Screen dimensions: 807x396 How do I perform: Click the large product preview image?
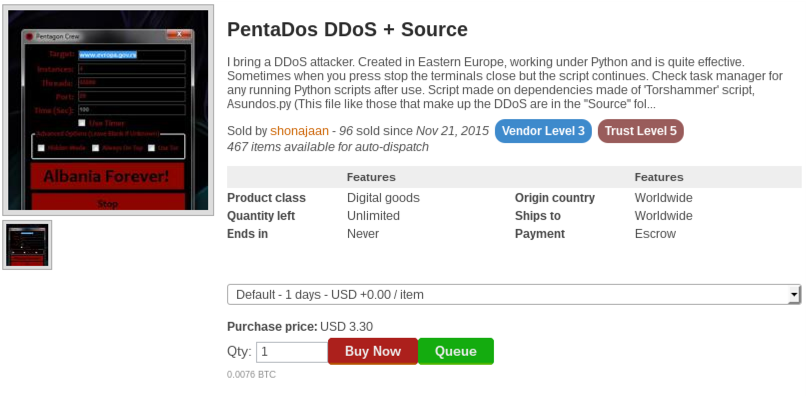pos(108,110)
